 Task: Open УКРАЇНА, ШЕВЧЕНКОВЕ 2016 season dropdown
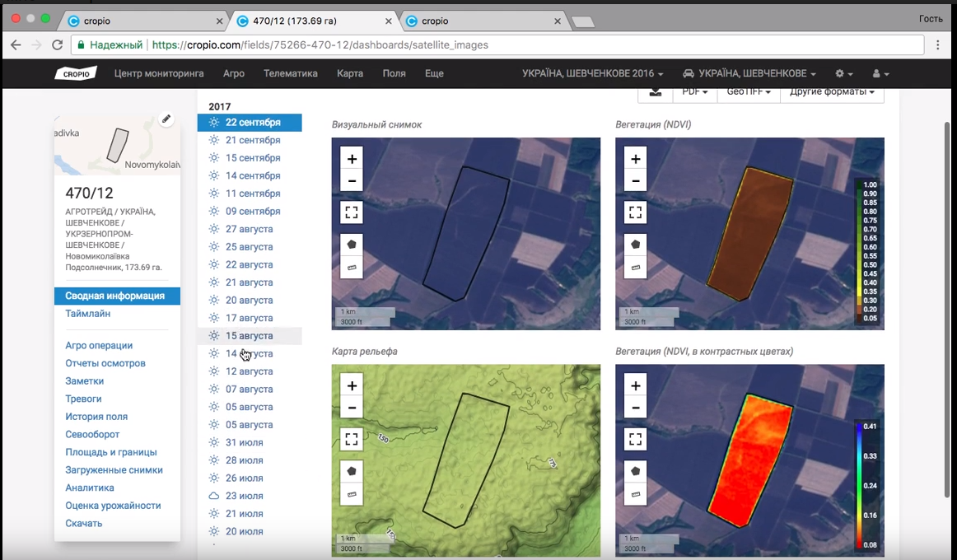592,73
